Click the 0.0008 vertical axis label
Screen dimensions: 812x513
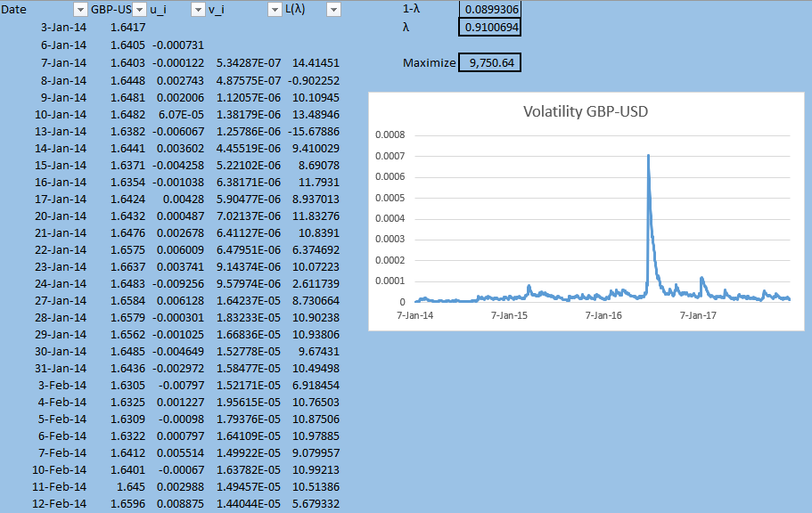click(x=391, y=136)
